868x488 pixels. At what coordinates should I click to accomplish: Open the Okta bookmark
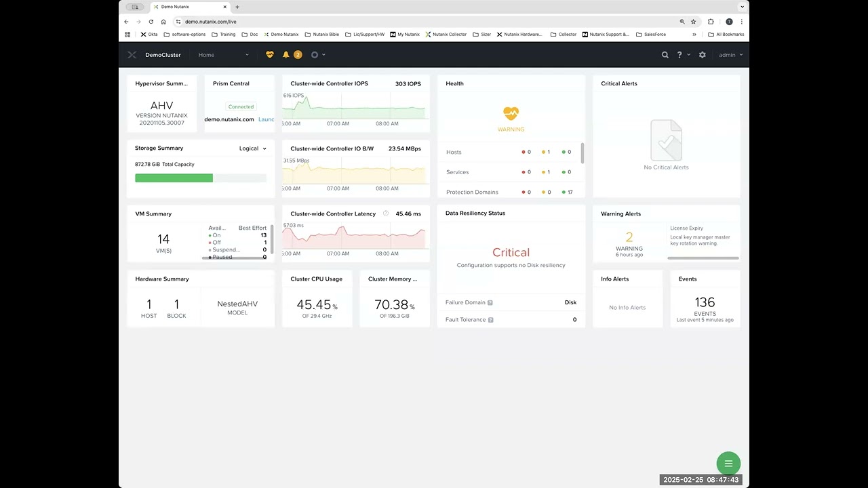pos(149,34)
